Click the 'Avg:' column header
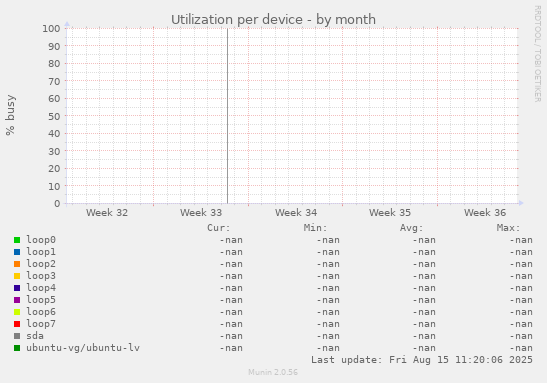 click(x=412, y=228)
